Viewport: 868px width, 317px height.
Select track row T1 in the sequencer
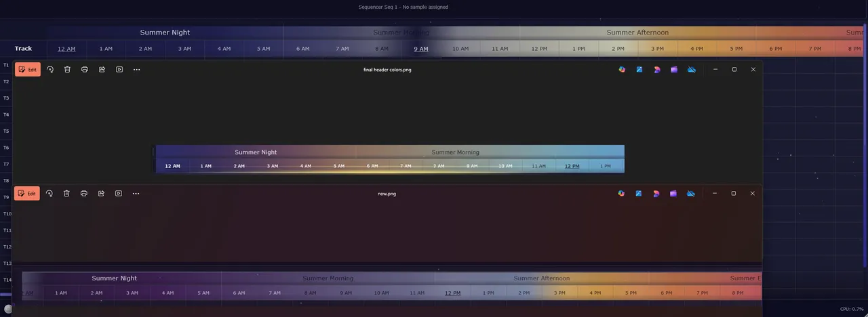point(6,65)
